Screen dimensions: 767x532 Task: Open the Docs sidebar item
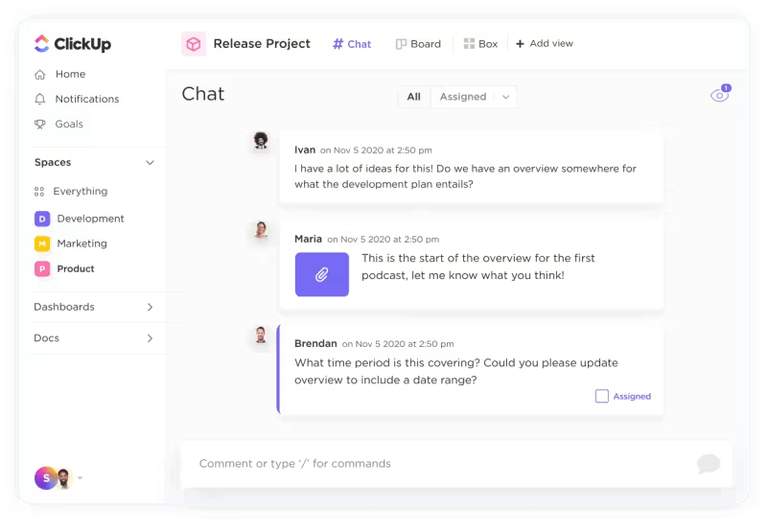pyautogui.click(x=46, y=337)
